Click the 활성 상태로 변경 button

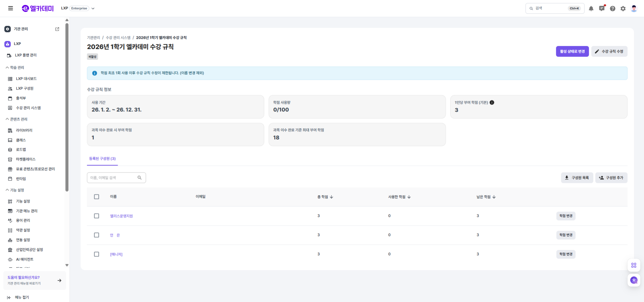tap(572, 51)
